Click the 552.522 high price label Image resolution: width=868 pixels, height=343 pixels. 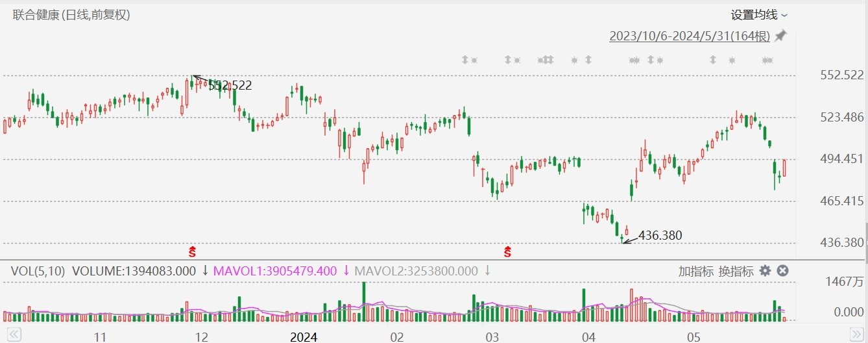point(230,85)
